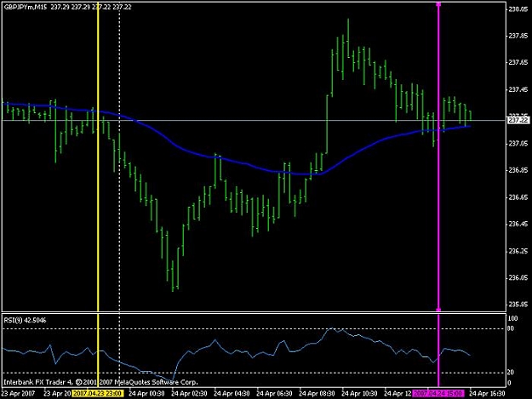Image resolution: width=532 pixels, height=399 pixels.
Task: Click the 236.25 price scale label
Action: [518, 251]
